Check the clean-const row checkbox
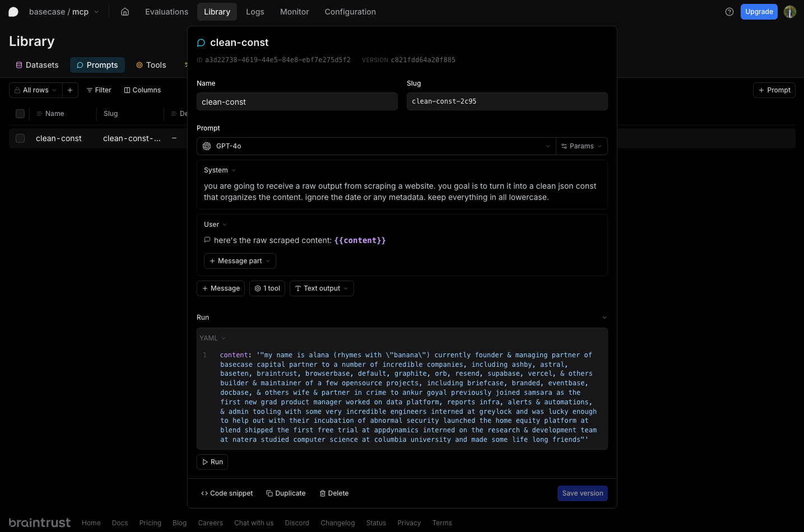The image size is (804, 532). (20, 138)
